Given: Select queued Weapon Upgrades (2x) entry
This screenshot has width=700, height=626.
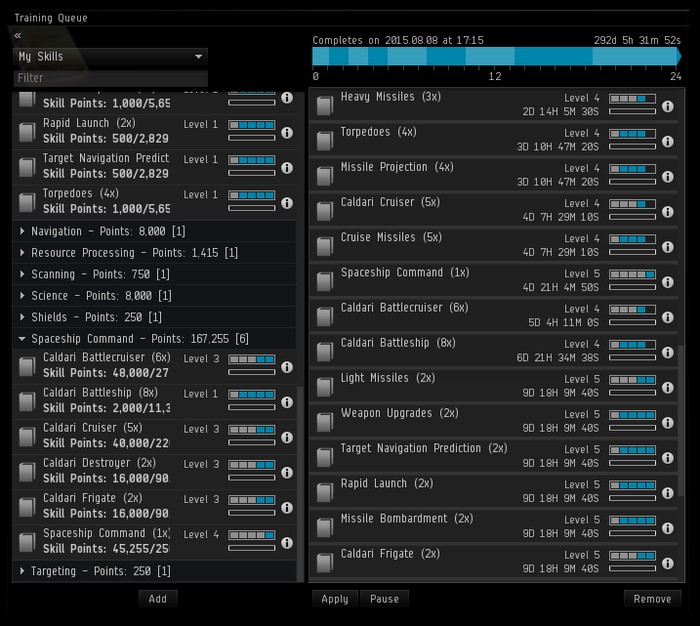Looking at the screenshot, I should [x=493, y=423].
